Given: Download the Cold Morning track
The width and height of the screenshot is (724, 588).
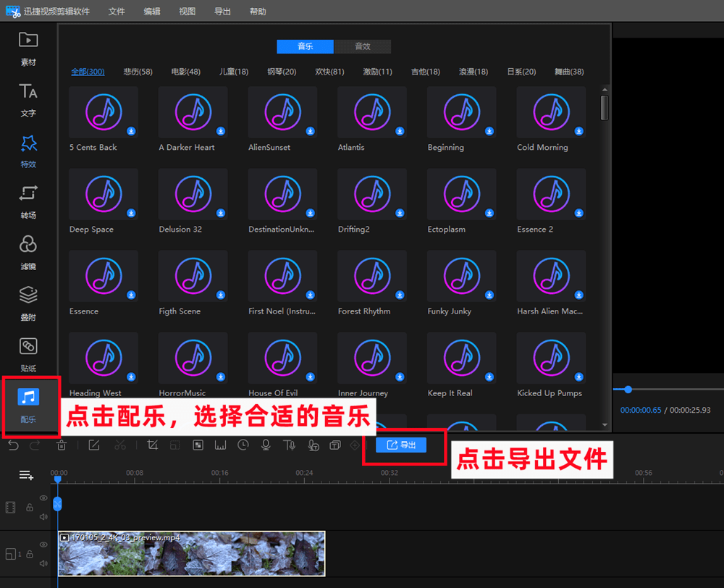Looking at the screenshot, I should [578, 131].
